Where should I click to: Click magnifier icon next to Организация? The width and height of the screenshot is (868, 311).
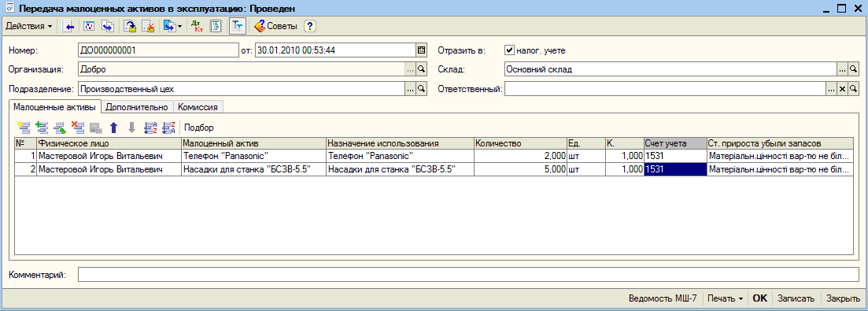[421, 69]
